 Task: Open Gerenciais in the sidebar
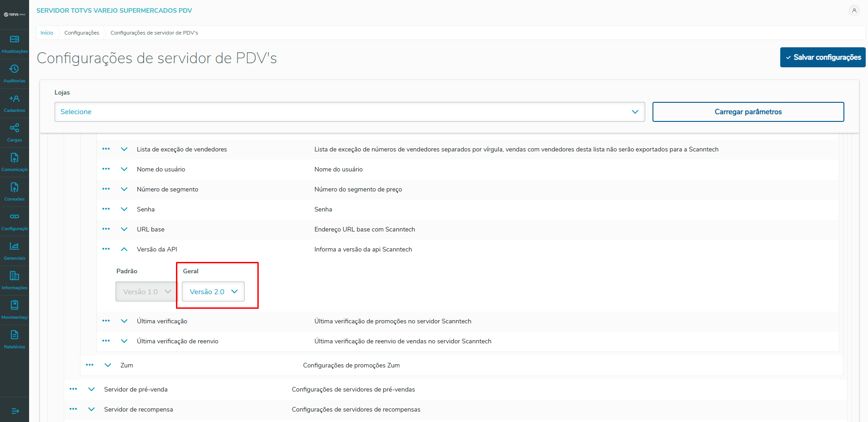(15, 251)
